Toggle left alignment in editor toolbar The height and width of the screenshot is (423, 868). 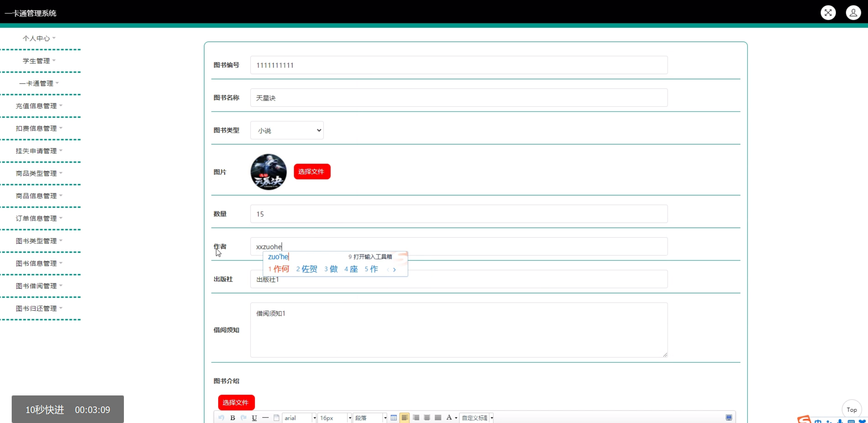(x=404, y=418)
